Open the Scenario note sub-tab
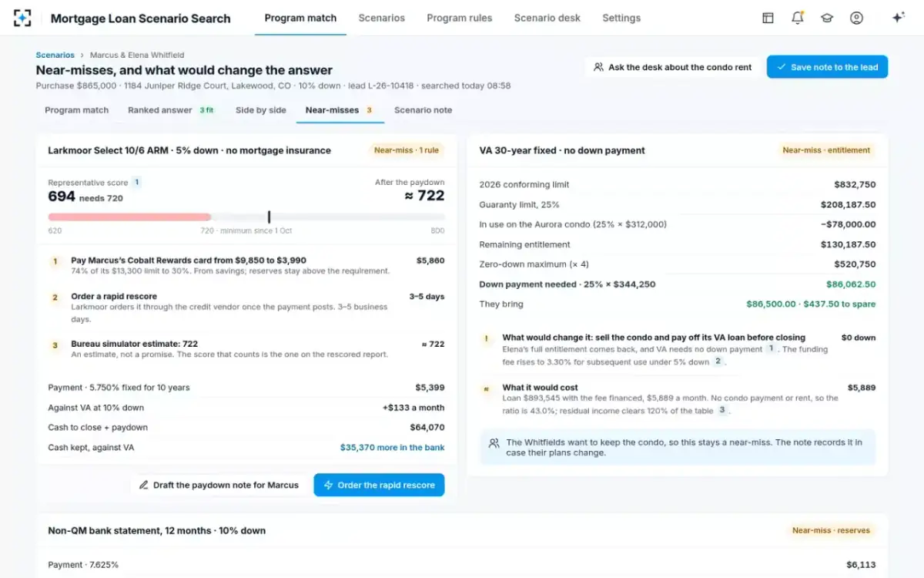This screenshot has height=578, width=924. [x=423, y=110]
